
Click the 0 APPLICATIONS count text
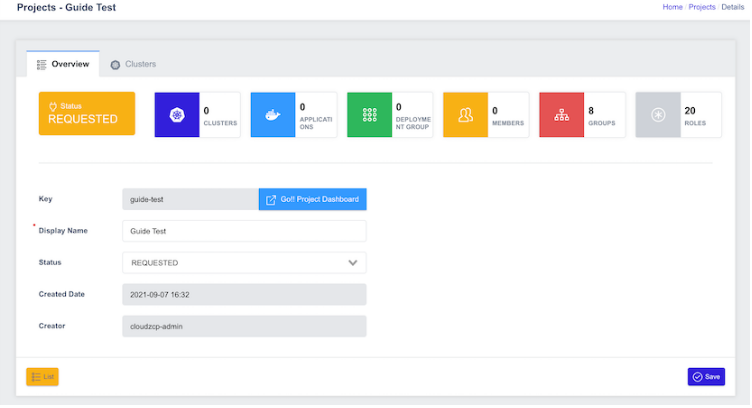tap(316, 116)
